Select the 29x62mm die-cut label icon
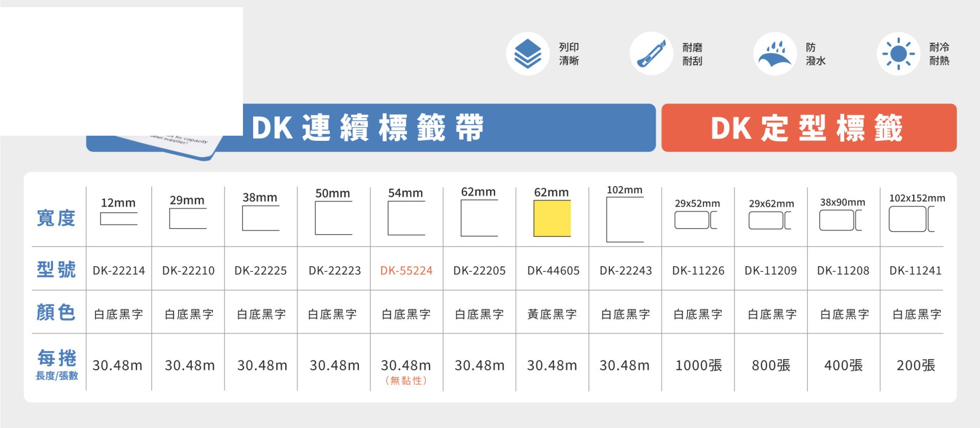 [770, 220]
